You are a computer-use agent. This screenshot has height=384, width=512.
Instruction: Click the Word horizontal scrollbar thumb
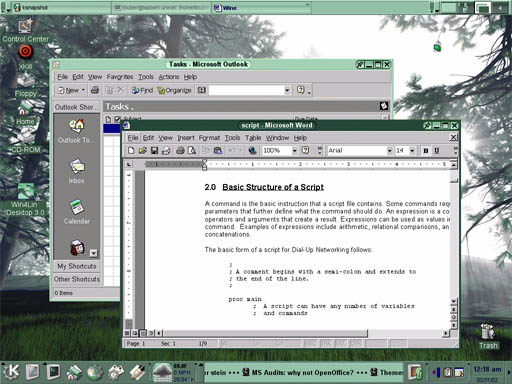coord(265,333)
